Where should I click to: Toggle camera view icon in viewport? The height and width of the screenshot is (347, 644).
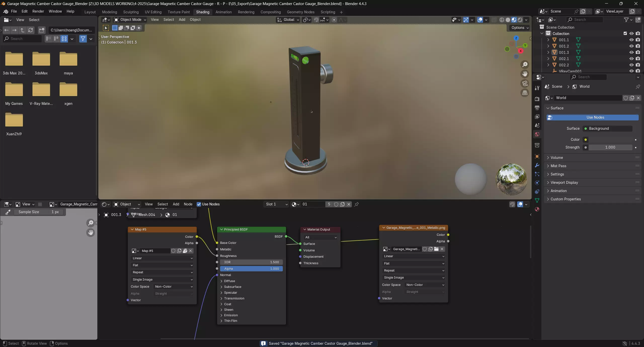525,83
